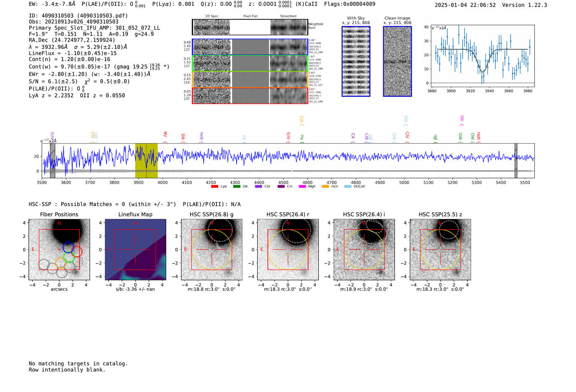Click the red Lyα legend swatch
Viewport: 576px width, 392px height.
214,187
